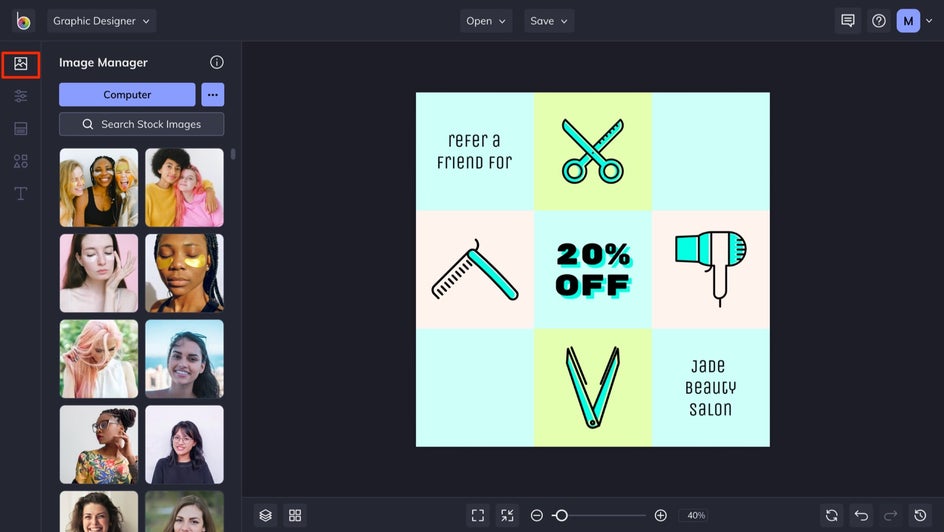
Task: Expand the account menu chevron
Action: (x=929, y=21)
